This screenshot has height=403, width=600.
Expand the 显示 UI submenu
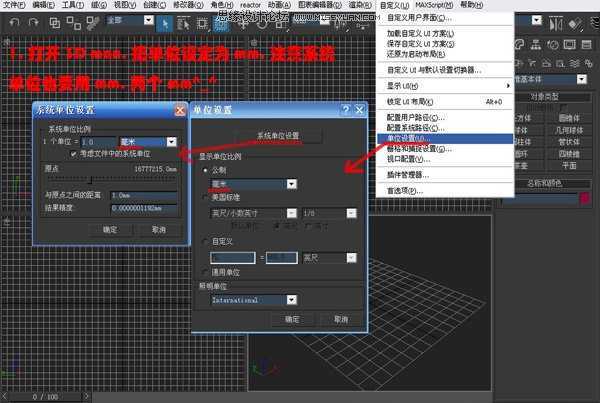[x=445, y=86]
